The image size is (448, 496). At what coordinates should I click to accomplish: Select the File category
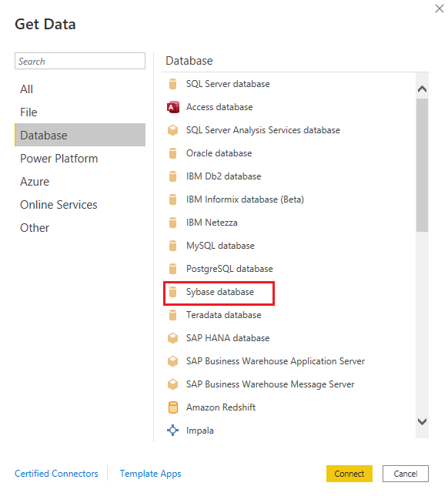coord(80,112)
